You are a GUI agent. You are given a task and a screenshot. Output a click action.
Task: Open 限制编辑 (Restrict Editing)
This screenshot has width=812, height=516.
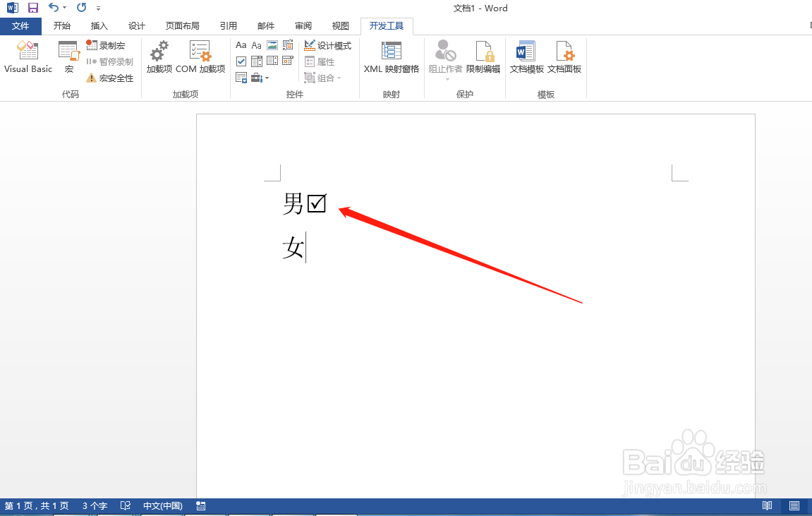click(x=483, y=57)
